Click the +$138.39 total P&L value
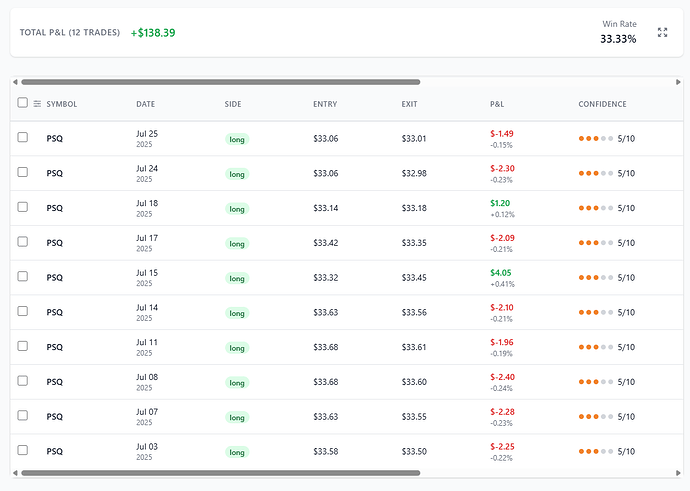This screenshot has width=690, height=491. pyautogui.click(x=153, y=33)
